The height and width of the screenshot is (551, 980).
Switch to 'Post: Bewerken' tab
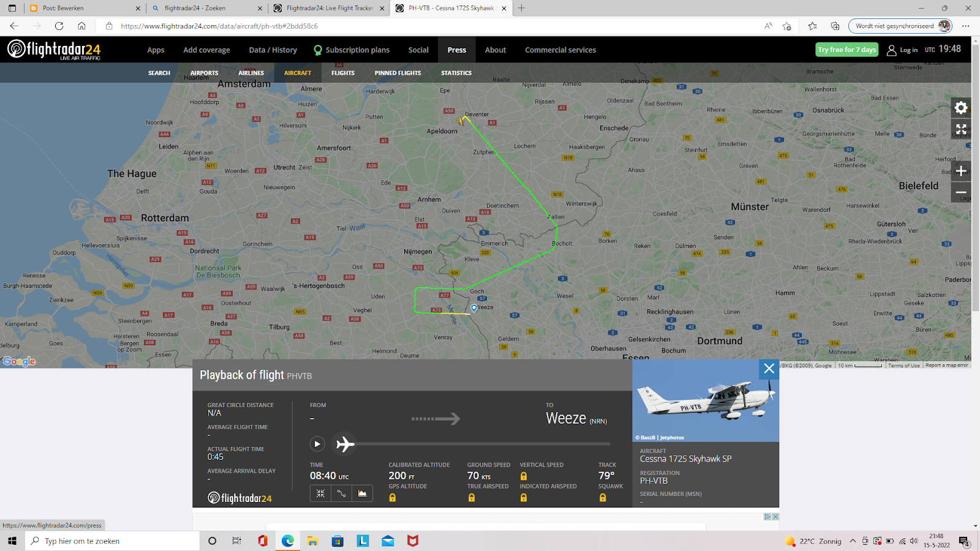[x=85, y=8]
